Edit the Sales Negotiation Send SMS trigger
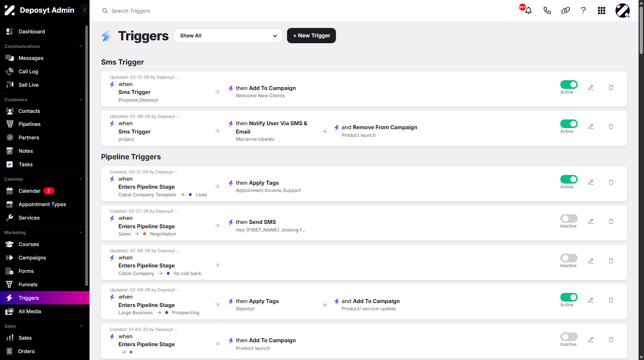 [591, 221]
